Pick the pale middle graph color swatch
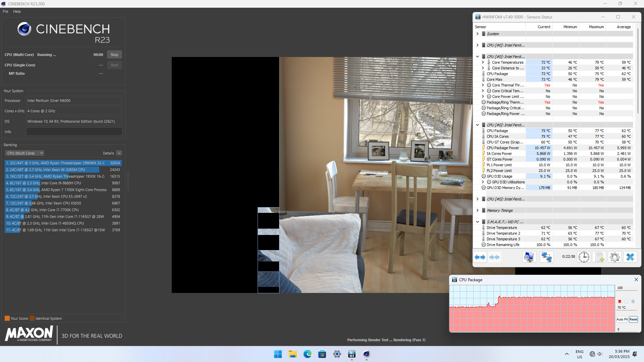Viewport: 644px width, 362px height. [626, 301]
